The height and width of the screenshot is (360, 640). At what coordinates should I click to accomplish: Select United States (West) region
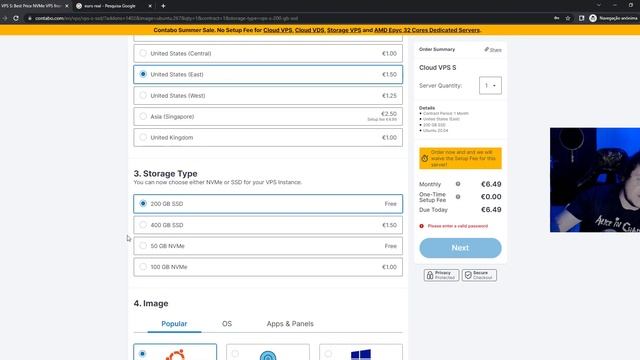click(268, 96)
